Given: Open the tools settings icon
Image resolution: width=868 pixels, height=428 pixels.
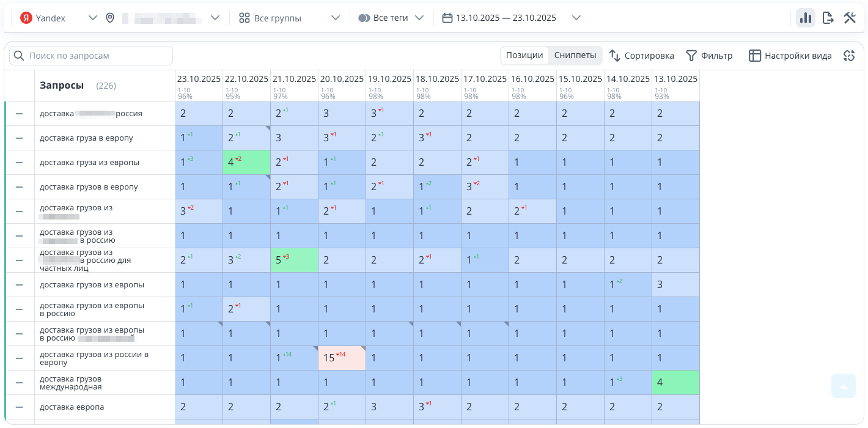Looking at the screenshot, I should 850,18.
